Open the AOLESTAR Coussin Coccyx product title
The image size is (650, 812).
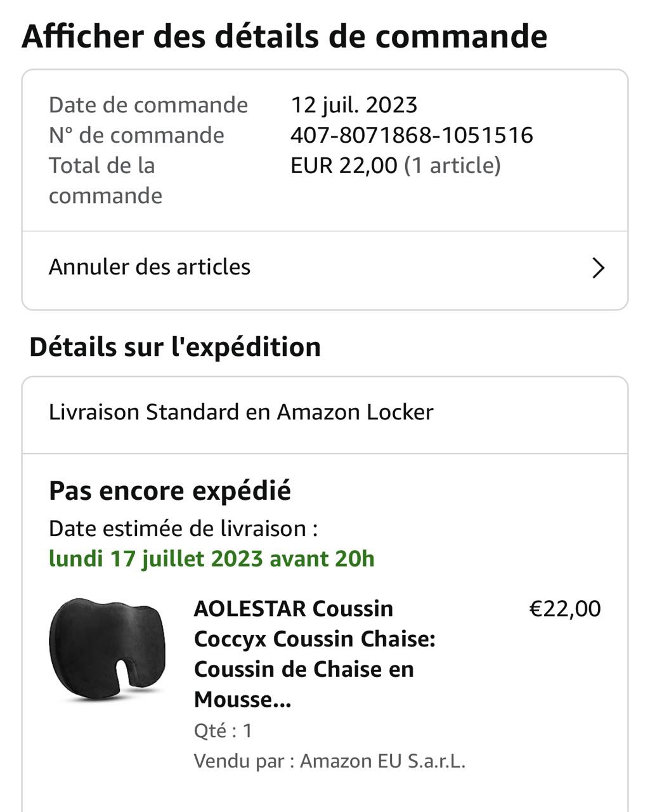(x=314, y=653)
